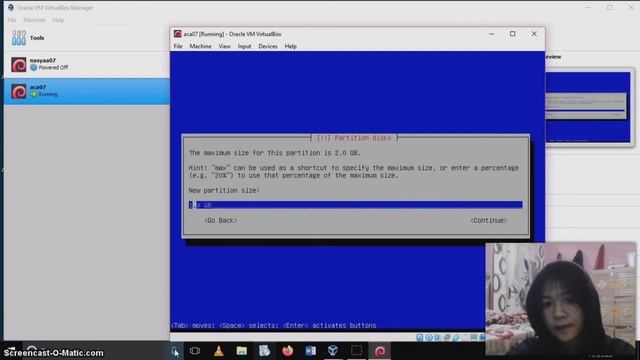Open Microsoft Word taskbar icon
This screenshot has width=640, height=360.
(310, 351)
